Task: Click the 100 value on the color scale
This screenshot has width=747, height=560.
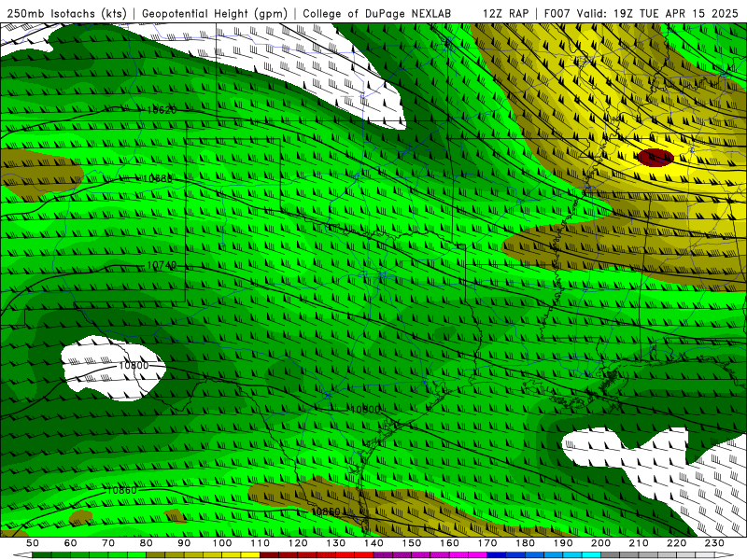Action: click(x=222, y=543)
